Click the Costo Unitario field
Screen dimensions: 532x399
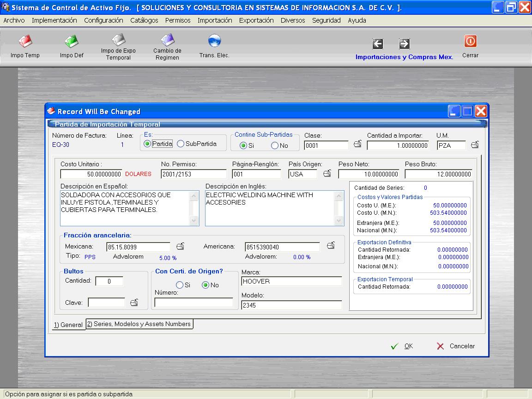point(91,174)
